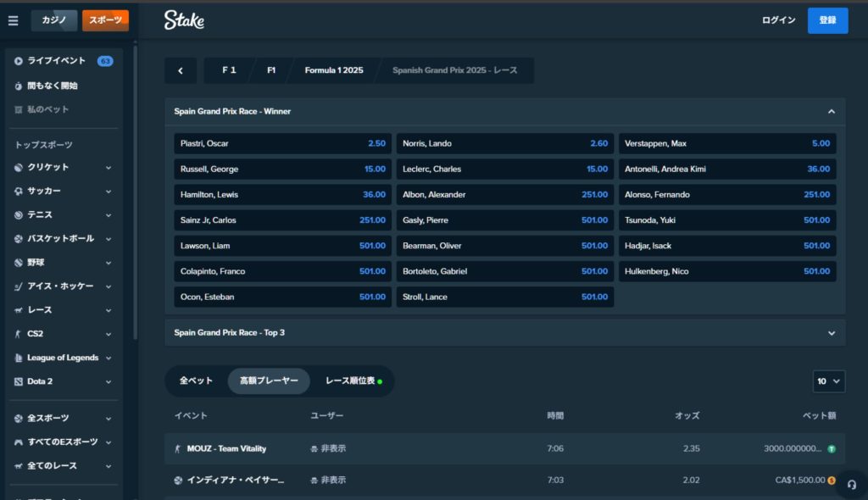Switch to the スポーツ tab

coord(105,20)
